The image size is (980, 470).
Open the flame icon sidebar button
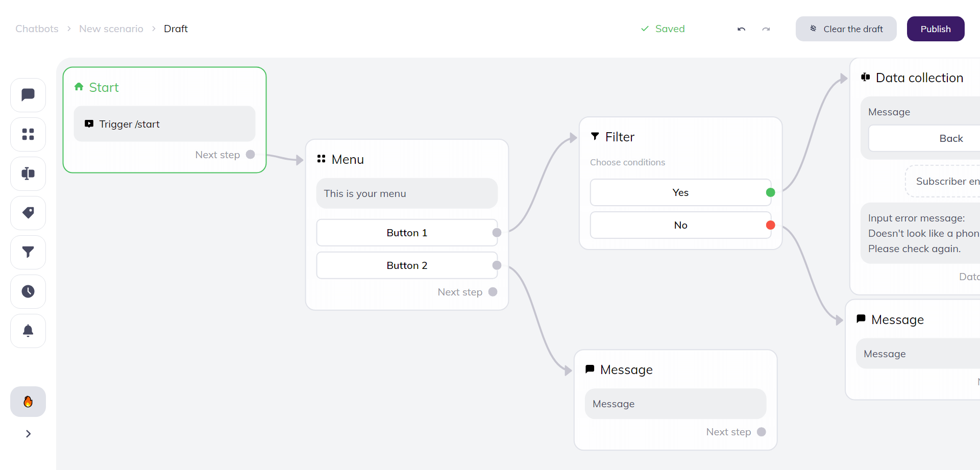[28, 402]
